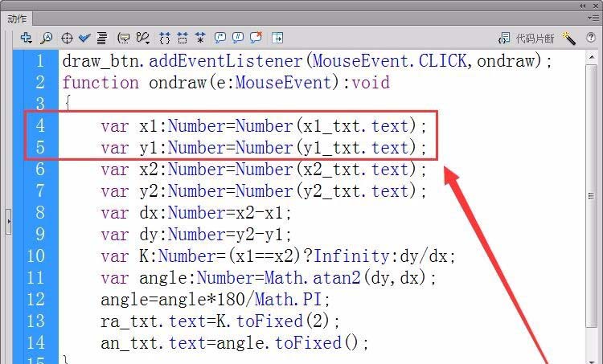Image resolution: width=603 pixels, height=364 pixels.
Task: Click the vertical scrollbar thumb
Action: click(591, 196)
